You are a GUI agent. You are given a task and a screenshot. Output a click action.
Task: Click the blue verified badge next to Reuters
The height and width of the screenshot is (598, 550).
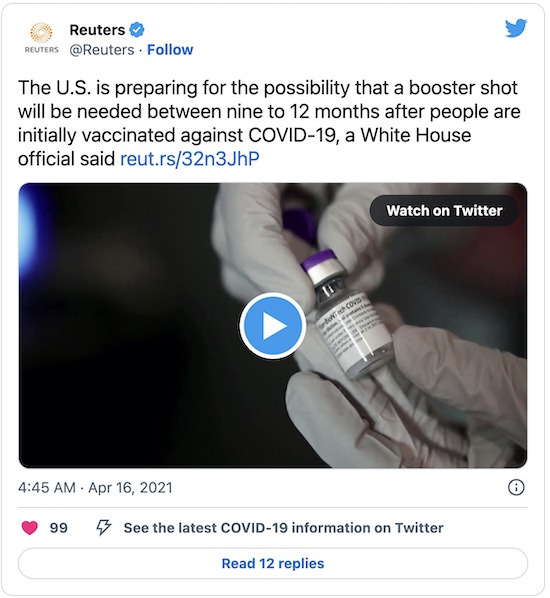point(137,30)
